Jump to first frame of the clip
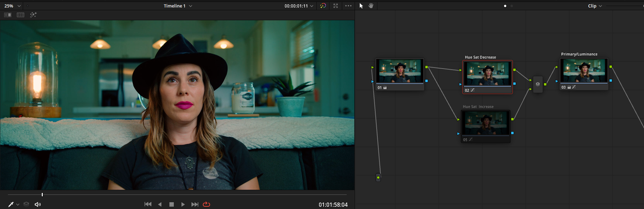This screenshot has height=209, width=644. [x=148, y=204]
